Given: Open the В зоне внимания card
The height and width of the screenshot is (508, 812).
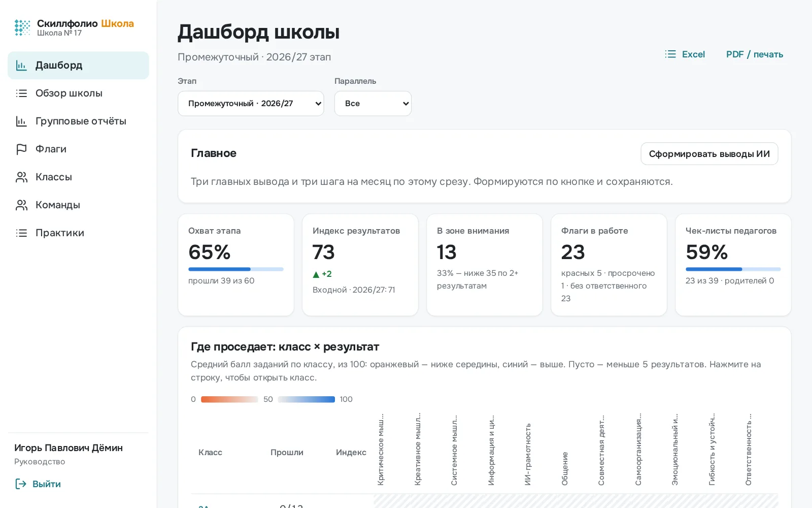Looking at the screenshot, I should 485,265.
